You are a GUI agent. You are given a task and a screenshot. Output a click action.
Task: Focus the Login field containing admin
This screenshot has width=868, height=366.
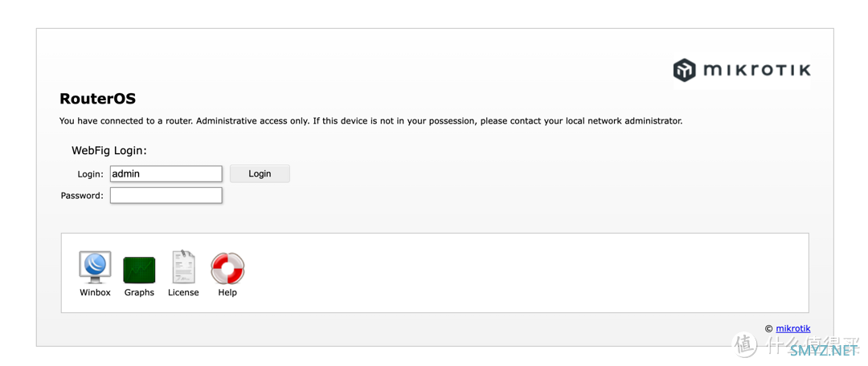166,173
